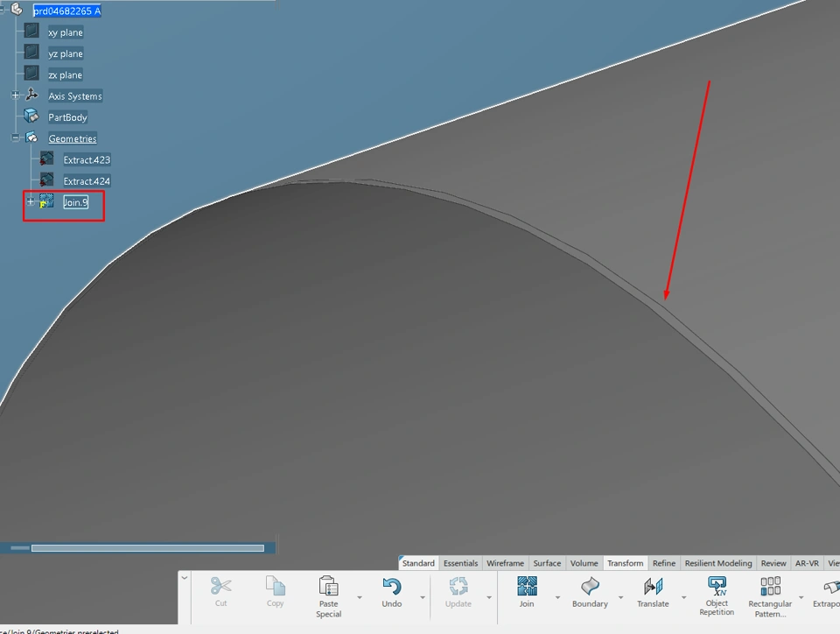This screenshot has width=840, height=634.
Task: Open the Translate dropdown arrow
Action: [x=684, y=597]
